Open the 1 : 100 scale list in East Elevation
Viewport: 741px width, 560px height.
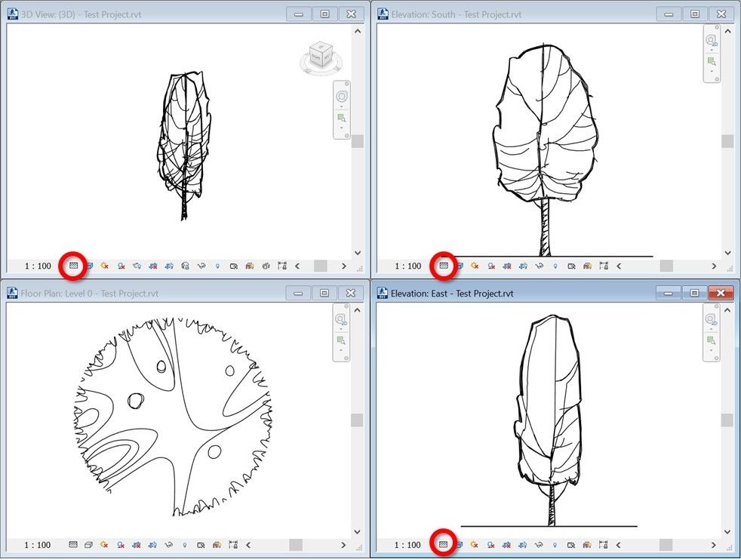click(407, 544)
